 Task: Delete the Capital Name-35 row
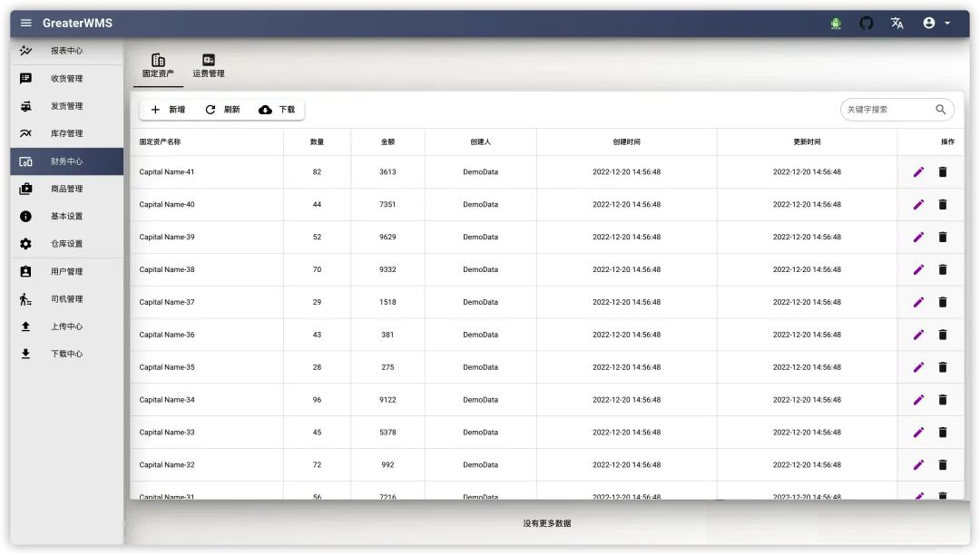click(943, 367)
